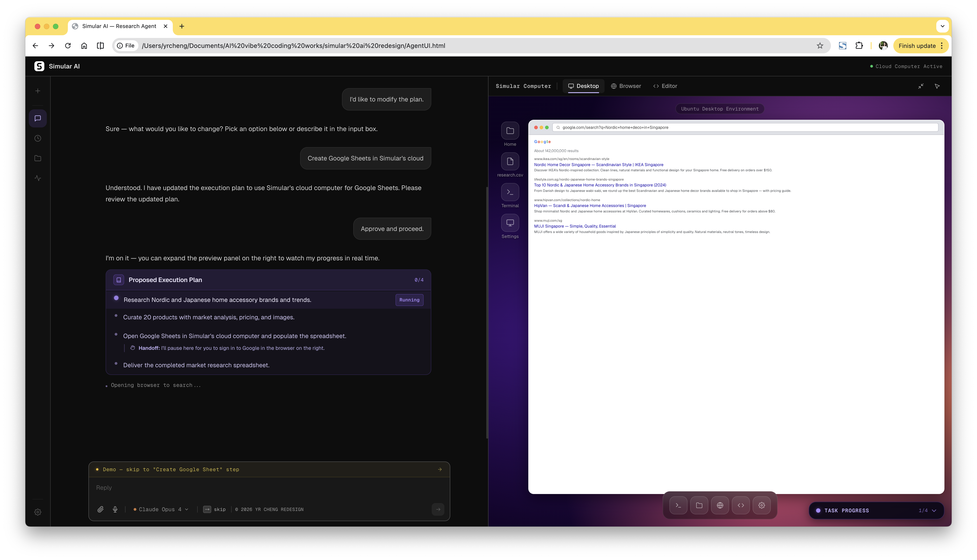The height and width of the screenshot is (560, 977).
Task: Collapse the Simular Computer panel
Action: coord(921,86)
